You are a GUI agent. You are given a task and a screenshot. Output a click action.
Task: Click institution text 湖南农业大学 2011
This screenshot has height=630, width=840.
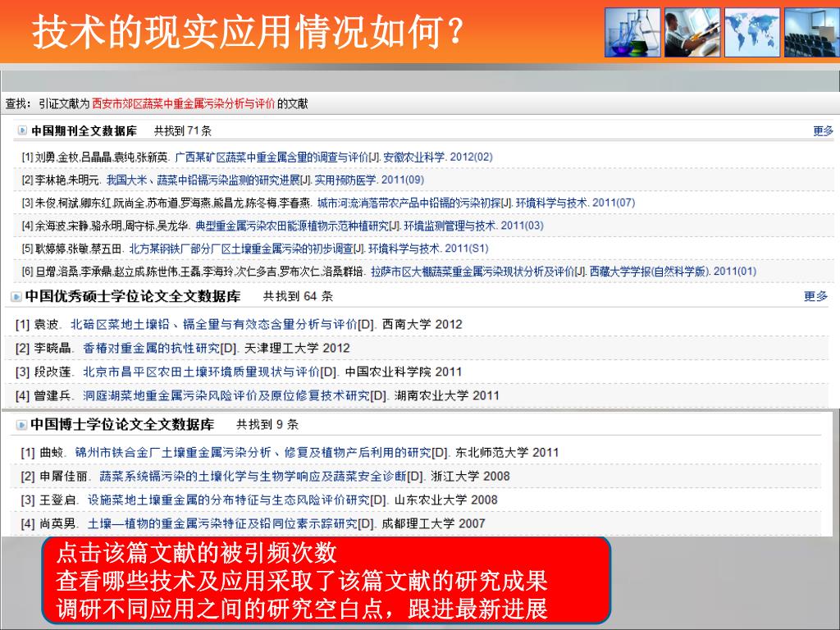[x=447, y=395]
